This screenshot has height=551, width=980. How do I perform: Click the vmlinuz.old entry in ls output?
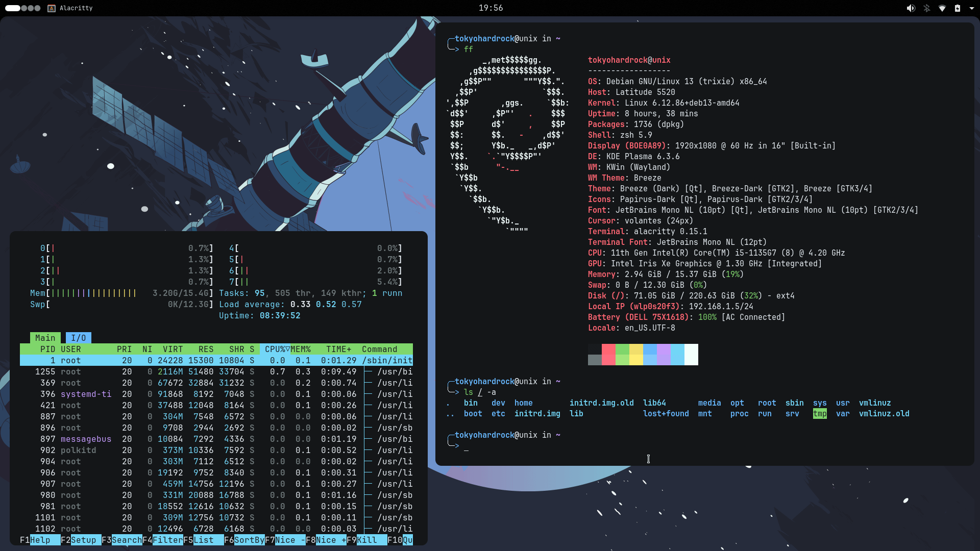[884, 414]
